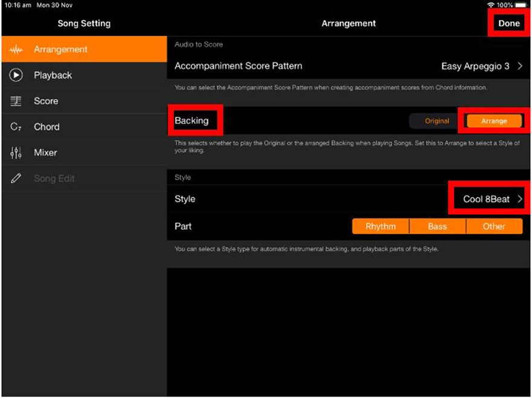The height and width of the screenshot is (399, 532).
Task: Click the Score sheet icon
Action: (x=16, y=101)
